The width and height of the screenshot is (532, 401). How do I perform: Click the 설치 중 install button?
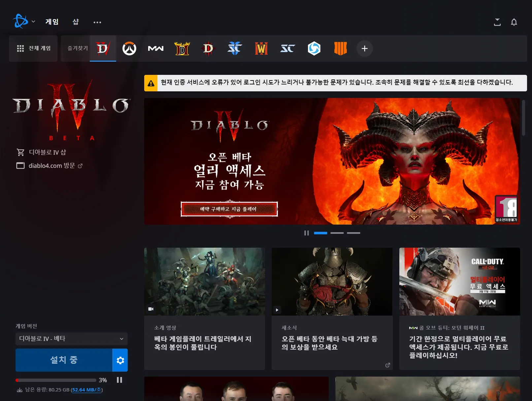[x=64, y=360]
